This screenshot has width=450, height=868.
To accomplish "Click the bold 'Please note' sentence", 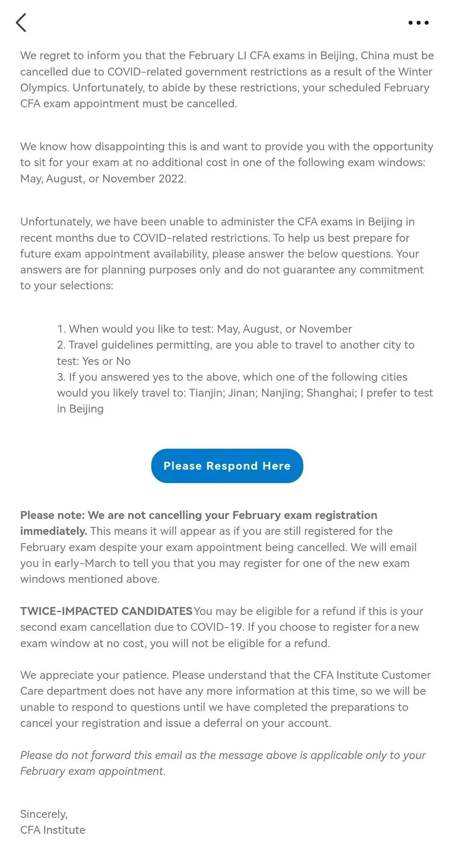I will [198, 515].
